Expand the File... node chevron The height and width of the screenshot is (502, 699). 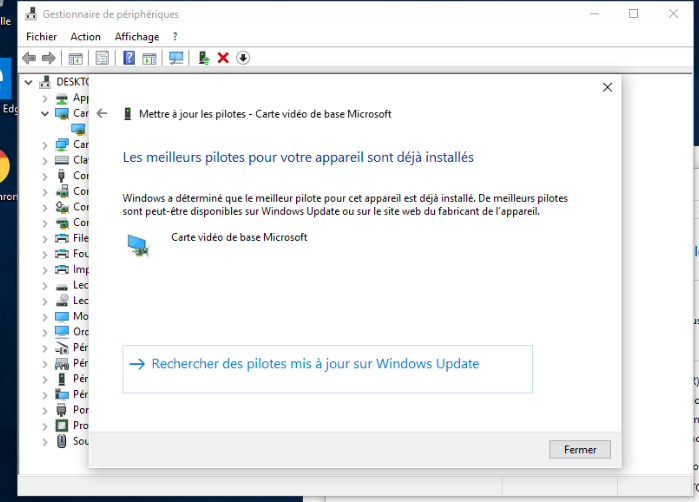pyautogui.click(x=45, y=239)
